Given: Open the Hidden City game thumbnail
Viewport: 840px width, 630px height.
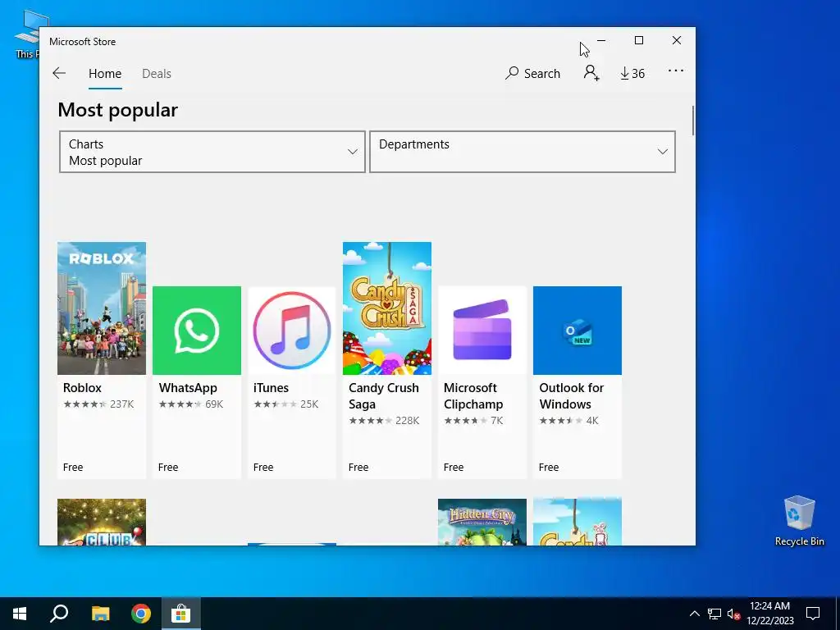Looking at the screenshot, I should pos(482,522).
